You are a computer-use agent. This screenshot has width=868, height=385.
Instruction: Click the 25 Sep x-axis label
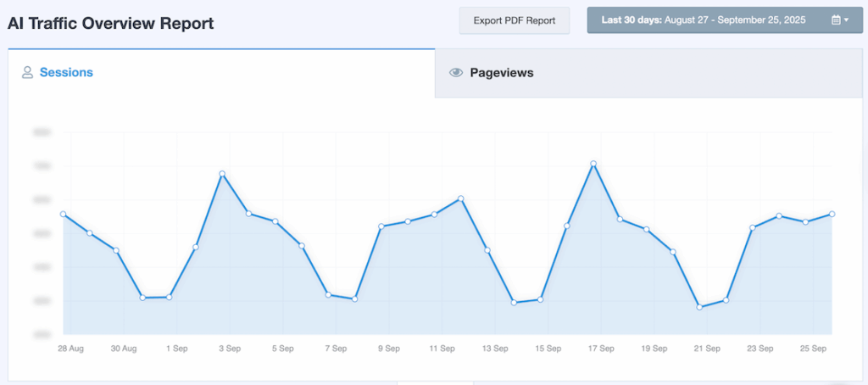tap(814, 349)
